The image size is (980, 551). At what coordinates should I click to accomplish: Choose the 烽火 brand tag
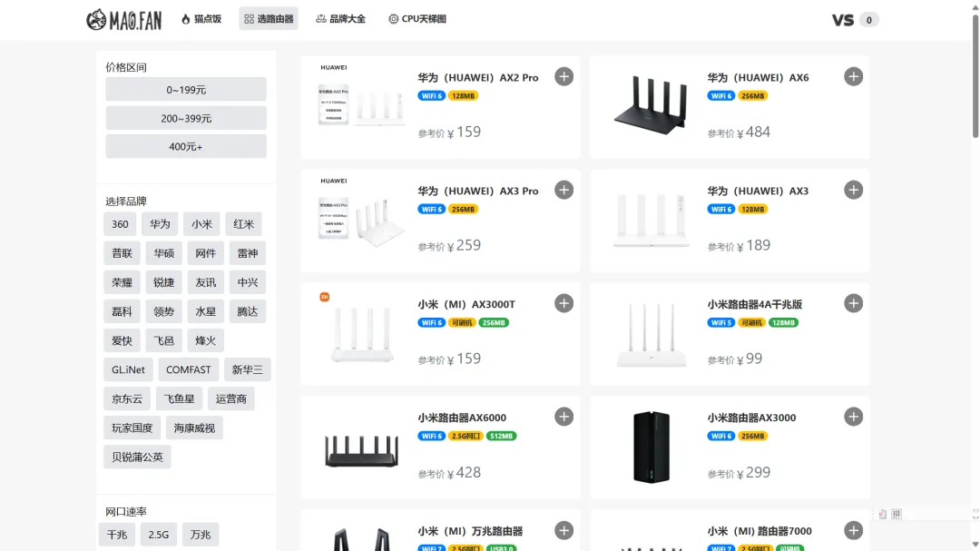pyautogui.click(x=206, y=340)
